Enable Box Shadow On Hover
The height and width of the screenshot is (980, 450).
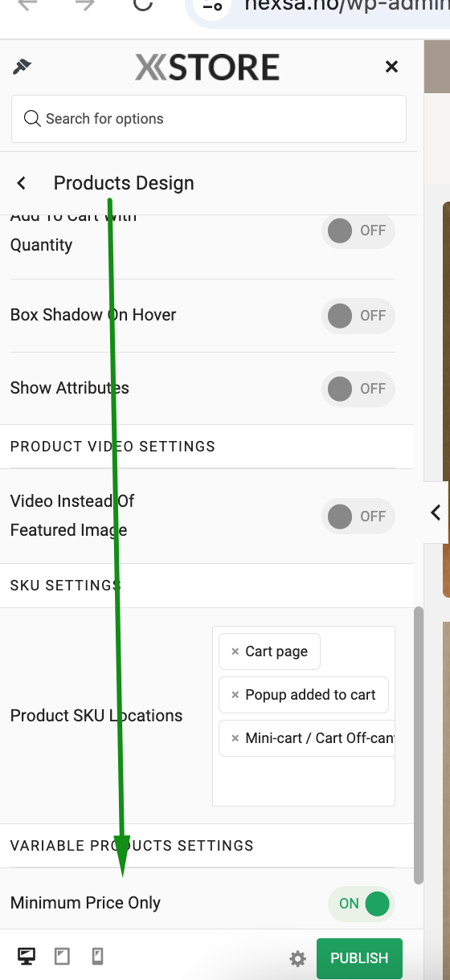(358, 316)
